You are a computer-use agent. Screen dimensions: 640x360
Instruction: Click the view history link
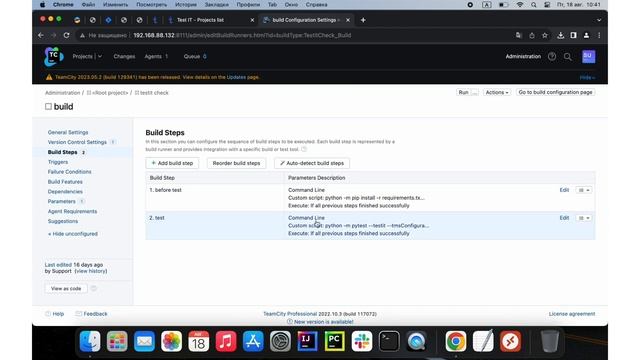91,271
